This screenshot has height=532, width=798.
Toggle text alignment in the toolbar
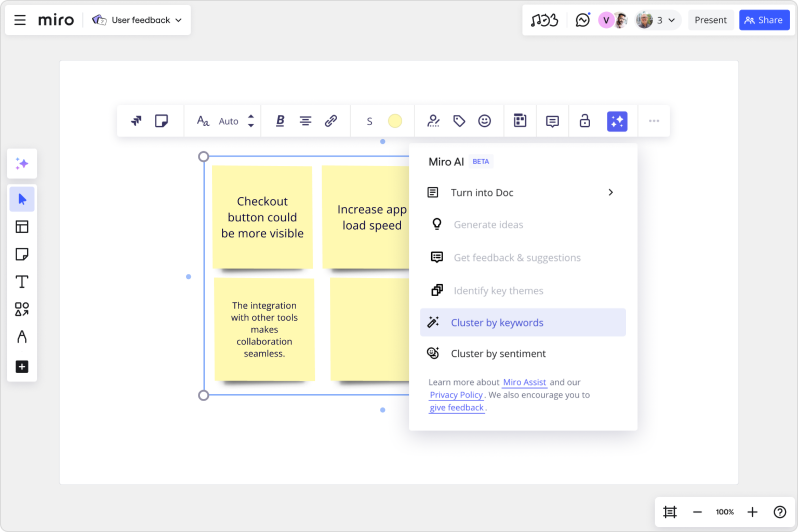pyautogui.click(x=305, y=121)
